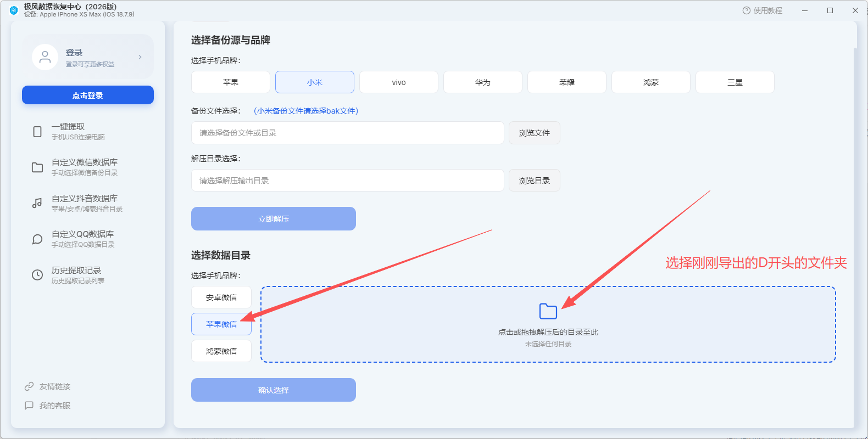Select the 三星 brand option

(735, 82)
